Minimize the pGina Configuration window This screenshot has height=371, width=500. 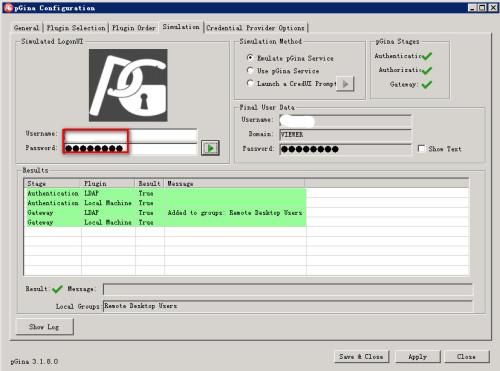coord(472,8)
